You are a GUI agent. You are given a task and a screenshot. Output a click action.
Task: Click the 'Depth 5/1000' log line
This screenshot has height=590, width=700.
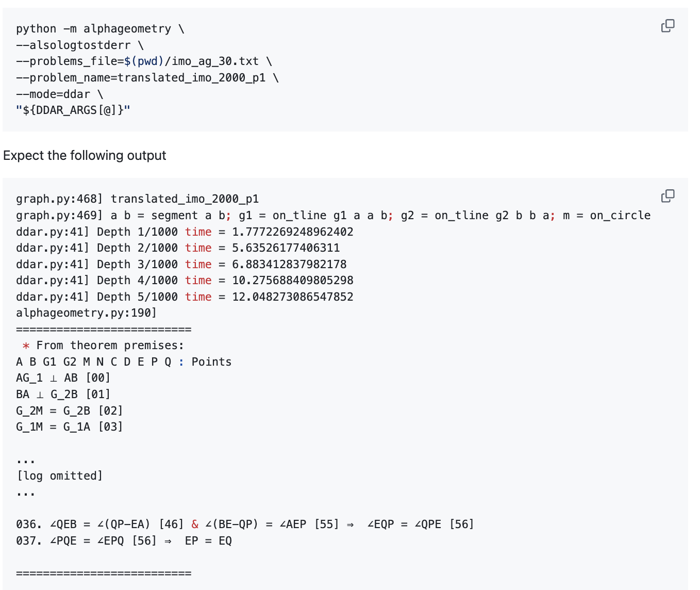click(185, 297)
